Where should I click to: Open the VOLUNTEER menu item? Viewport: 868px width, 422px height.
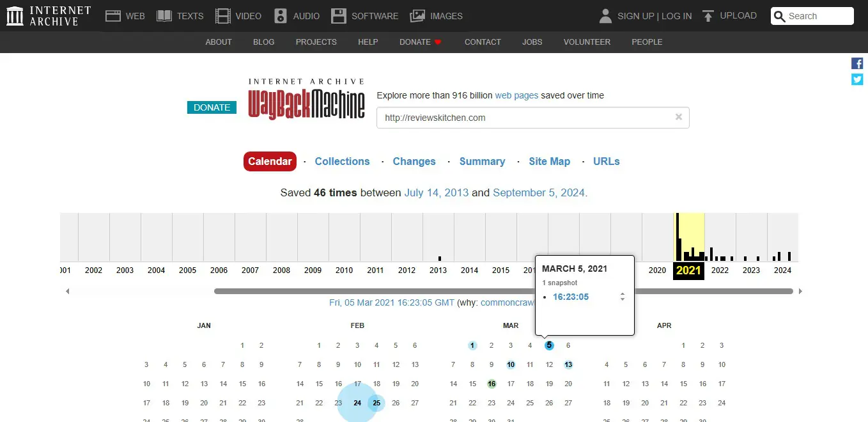[587, 42]
